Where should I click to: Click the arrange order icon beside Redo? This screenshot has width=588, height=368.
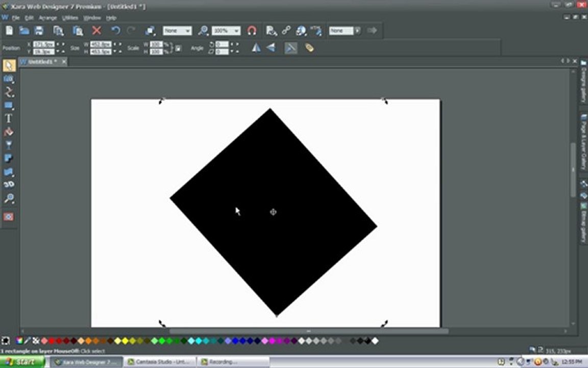pyautogui.click(x=151, y=31)
